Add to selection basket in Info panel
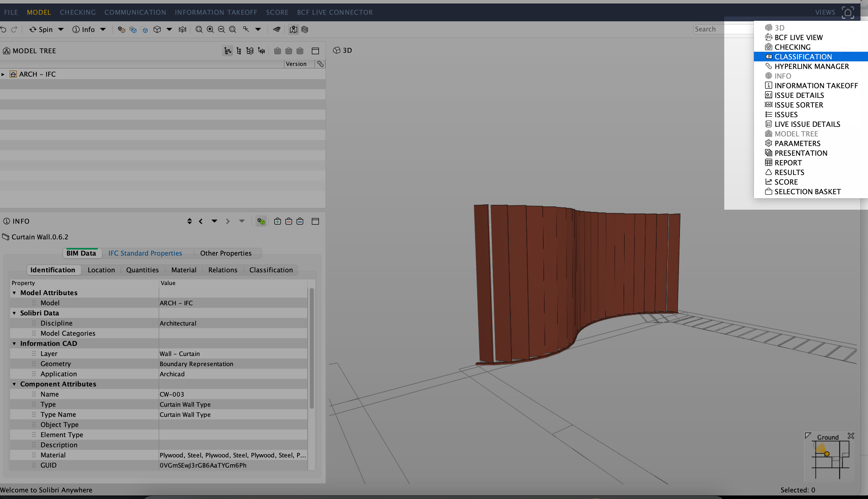The width and height of the screenshot is (868, 499). (x=277, y=221)
